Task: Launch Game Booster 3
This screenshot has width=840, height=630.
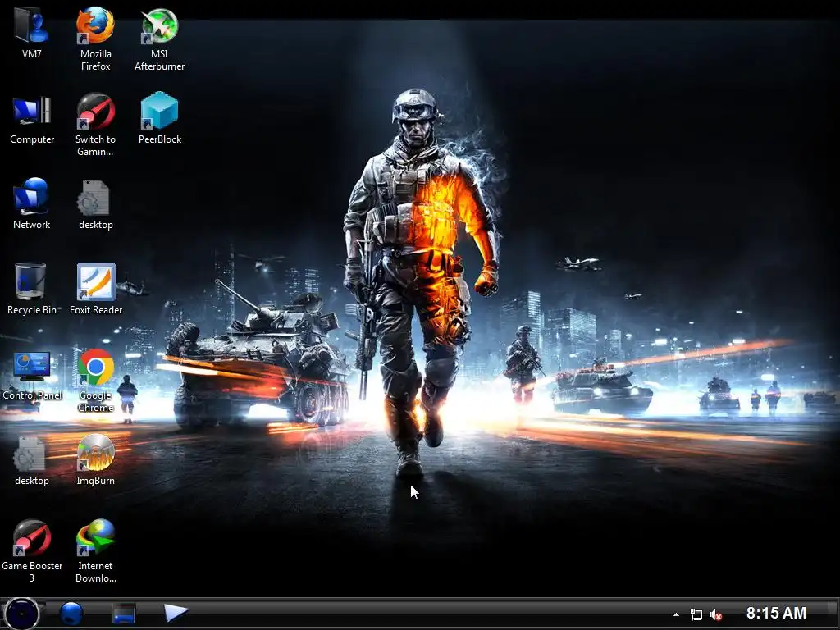Action: (x=32, y=550)
